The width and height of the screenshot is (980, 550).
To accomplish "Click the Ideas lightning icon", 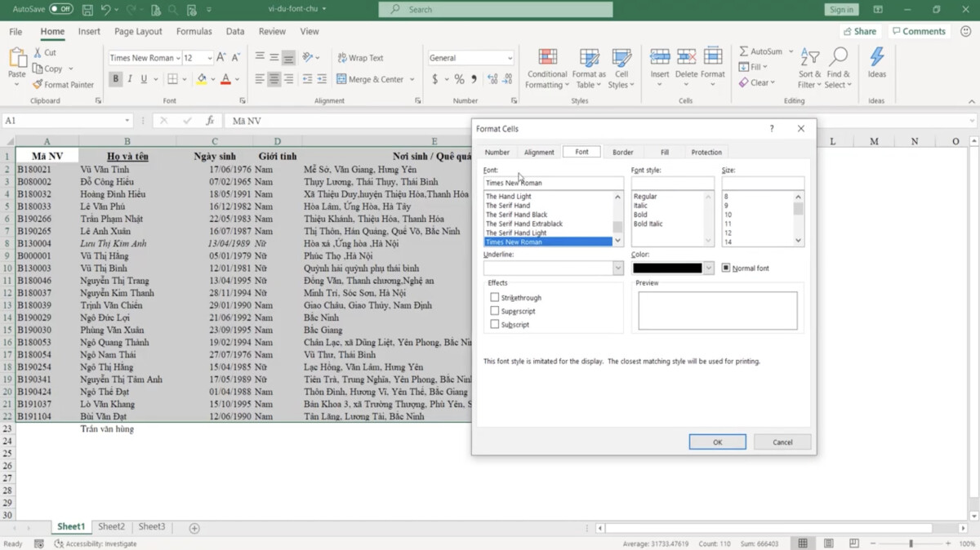I will click(x=877, y=57).
